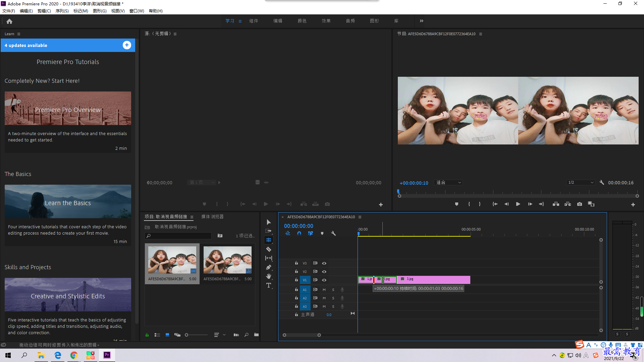This screenshot has height=362, width=644.
Task: Hide the V2 track output eye
Action: click(324, 271)
